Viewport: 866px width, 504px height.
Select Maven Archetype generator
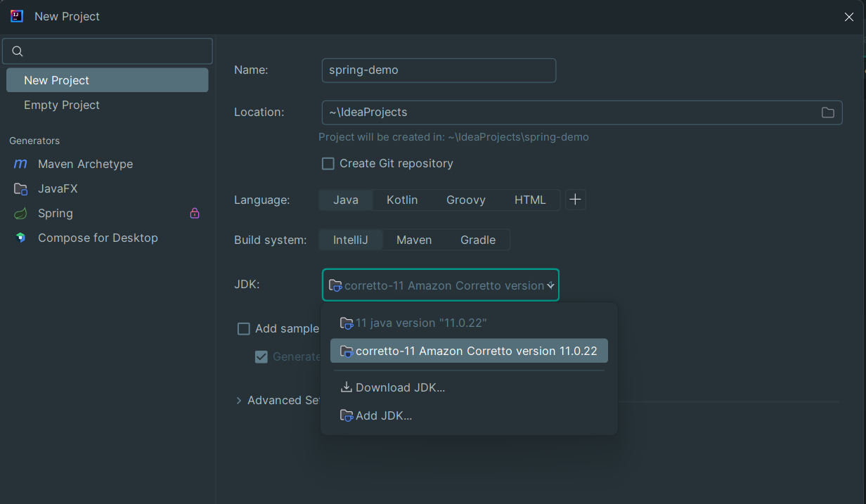coord(108,164)
